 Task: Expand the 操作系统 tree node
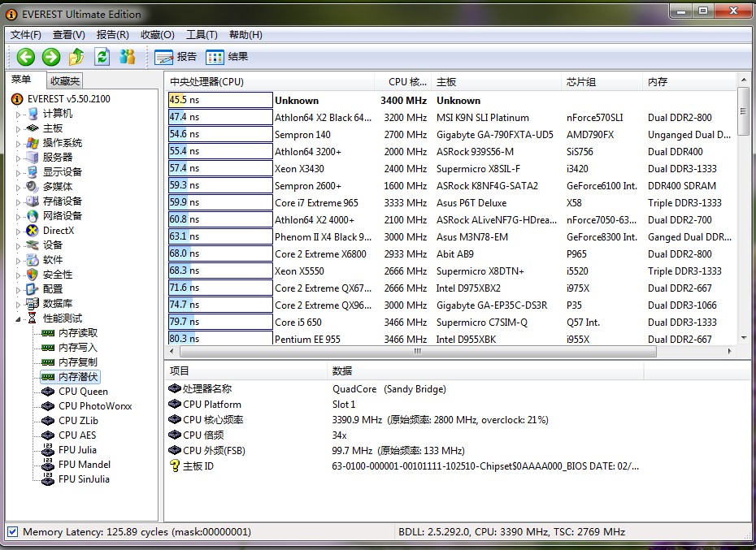(x=19, y=144)
